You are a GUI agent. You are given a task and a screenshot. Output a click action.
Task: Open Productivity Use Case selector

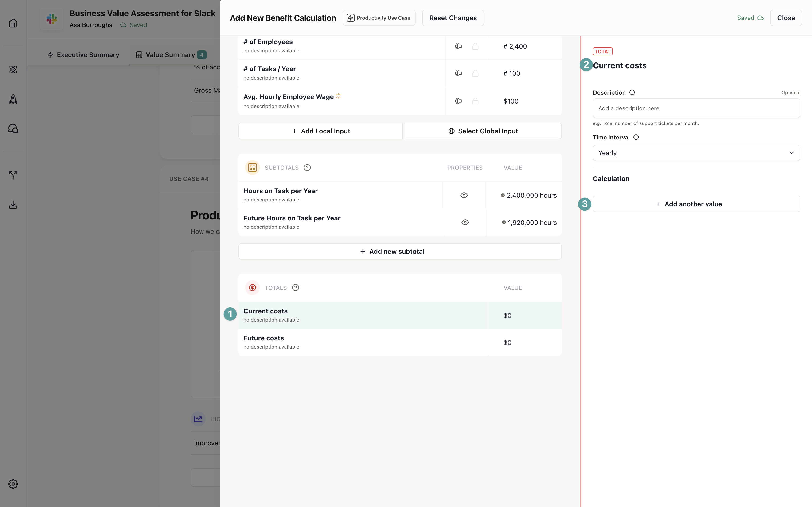coord(379,18)
